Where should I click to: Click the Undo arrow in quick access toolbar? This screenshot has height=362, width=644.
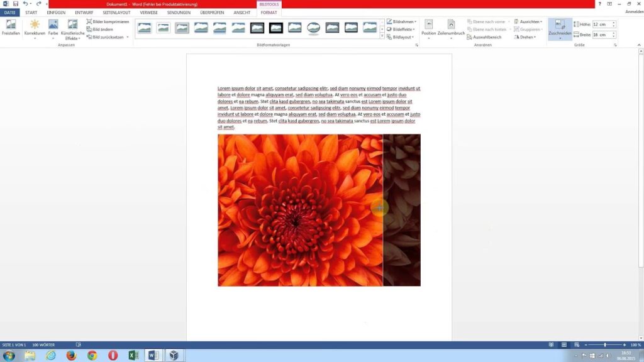click(x=26, y=4)
